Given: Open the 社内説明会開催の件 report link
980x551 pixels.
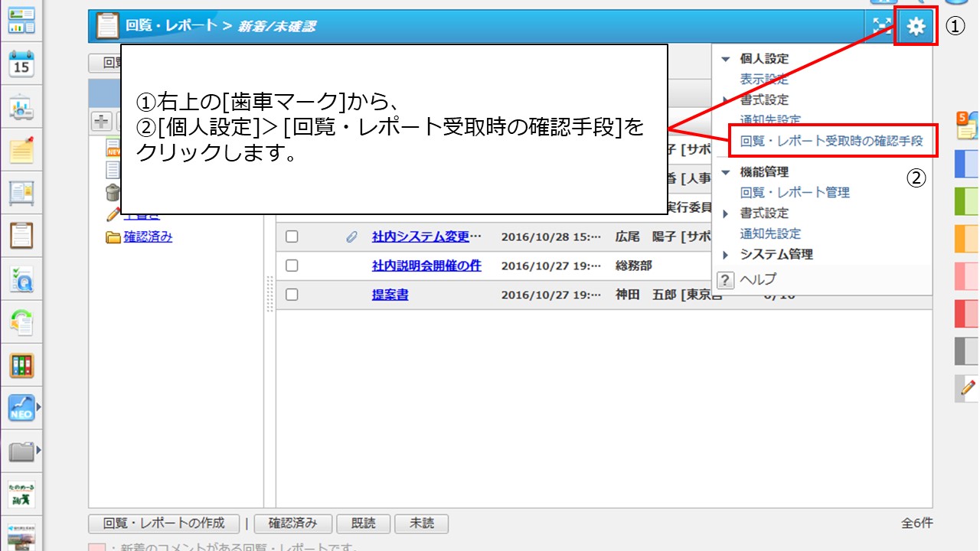Looking at the screenshot, I should [426, 266].
